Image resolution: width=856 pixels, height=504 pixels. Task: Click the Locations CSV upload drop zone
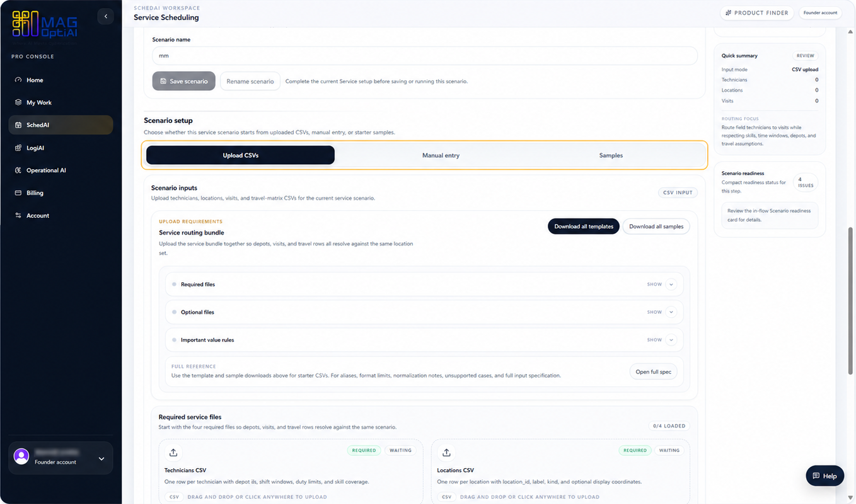pos(560,471)
